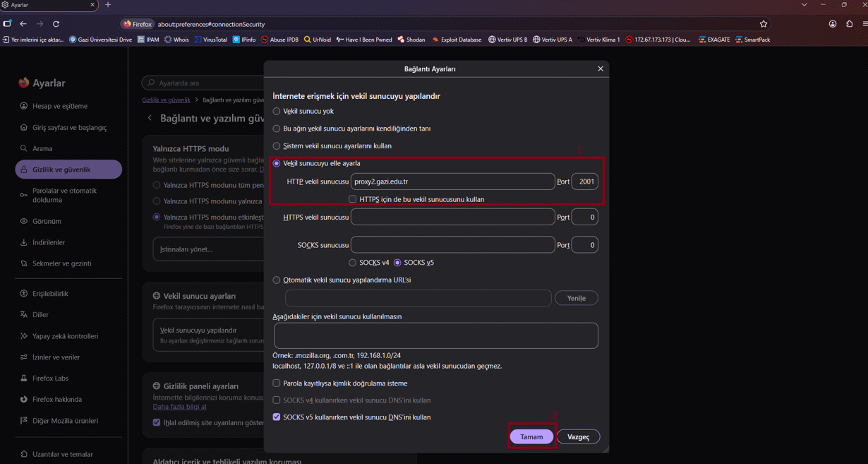Open the Have I Been Pwned bookmark

click(x=364, y=40)
